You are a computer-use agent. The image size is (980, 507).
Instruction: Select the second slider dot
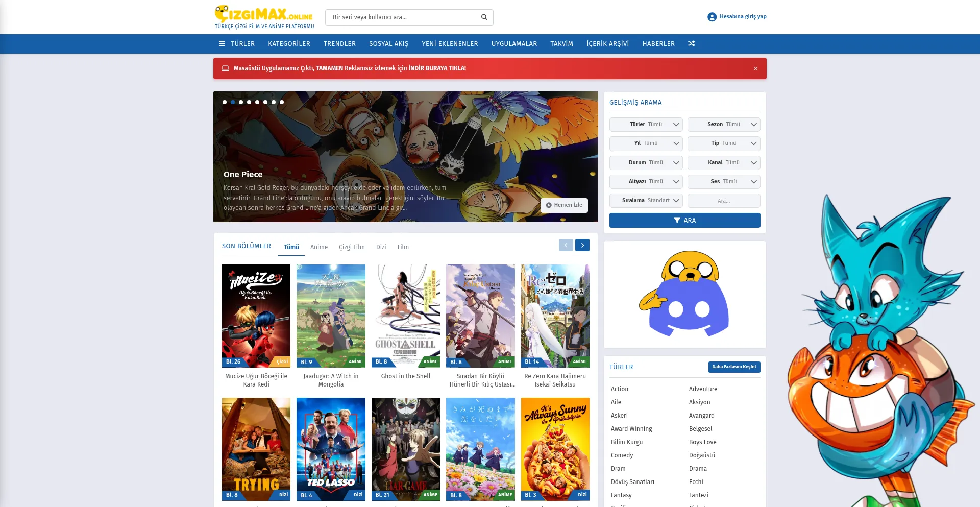click(x=233, y=102)
